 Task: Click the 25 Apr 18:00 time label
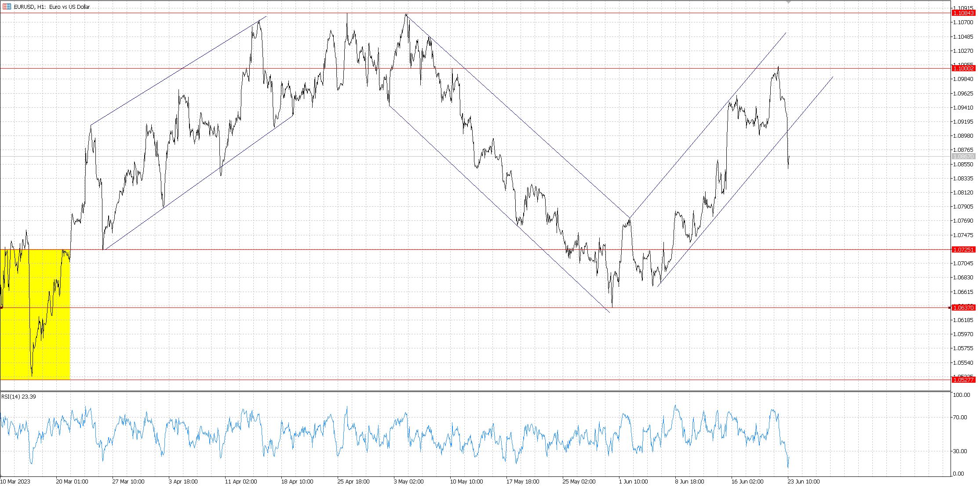point(353,481)
